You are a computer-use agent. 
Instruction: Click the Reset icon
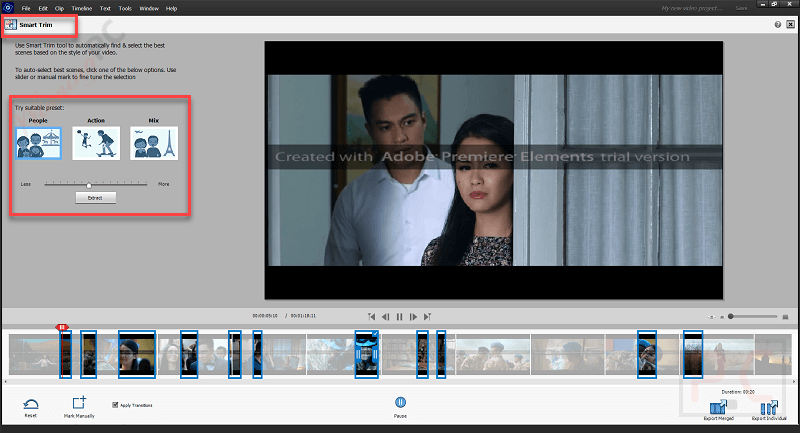click(31, 404)
